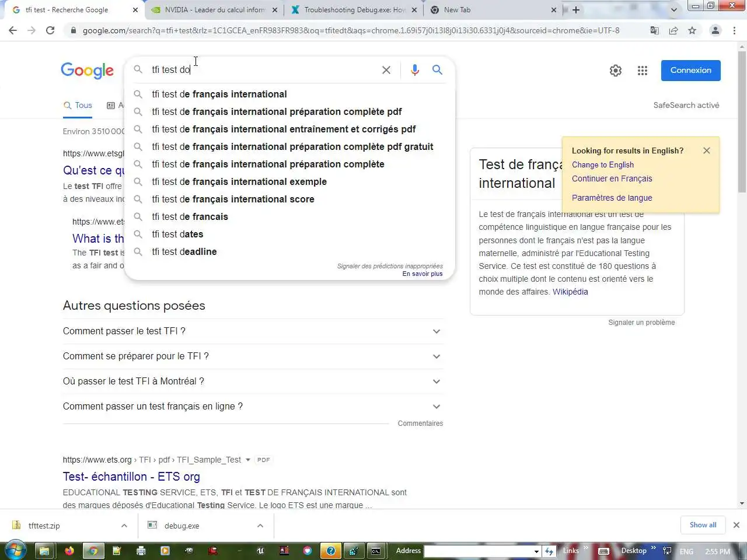Open the command prompt taskbar icon
The image size is (747, 560).
(376, 550)
